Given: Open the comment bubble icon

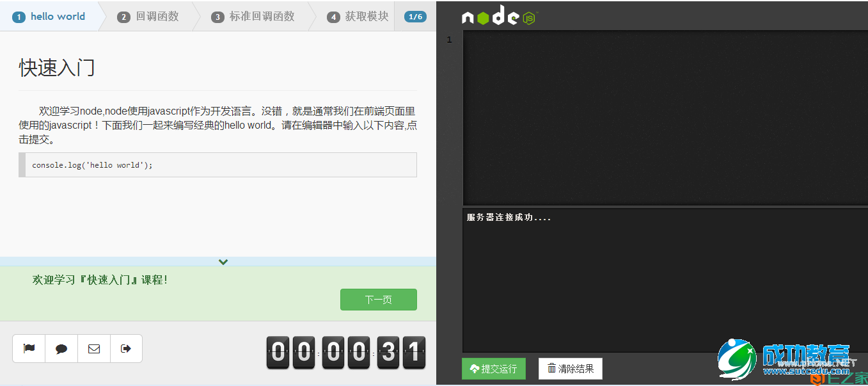Looking at the screenshot, I should (x=61, y=348).
